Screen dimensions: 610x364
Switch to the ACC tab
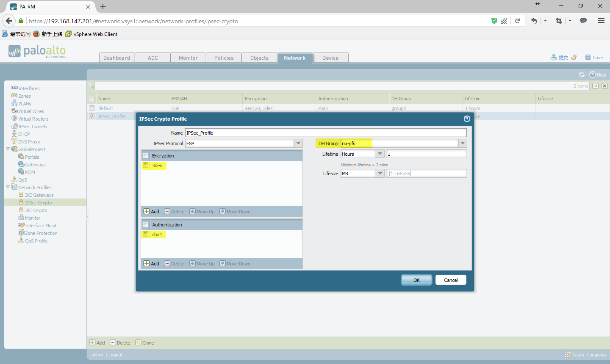pos(153,58)
